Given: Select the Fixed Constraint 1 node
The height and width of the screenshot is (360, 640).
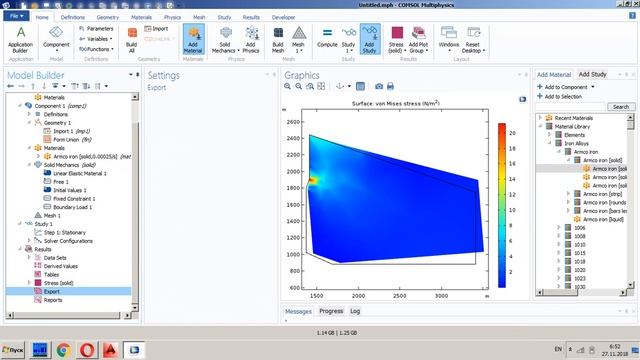Looking at the screenshot, I should pos(69,199).
